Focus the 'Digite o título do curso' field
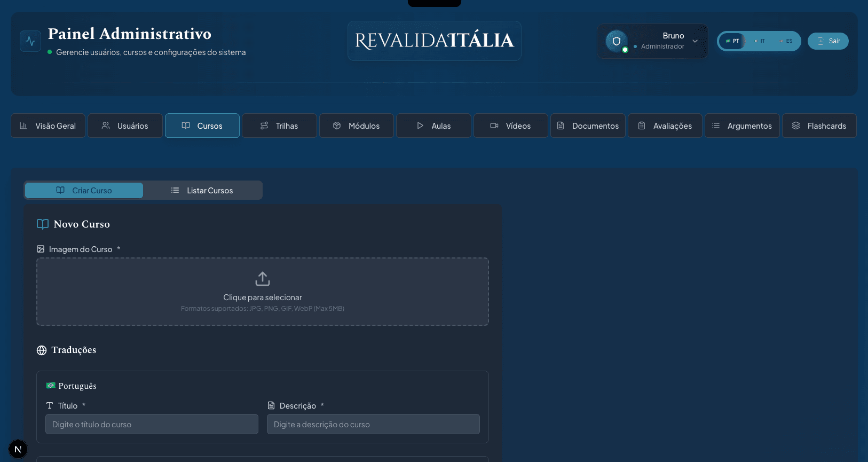Screen dimensions: 868x462 pyautogui.click(x=152, y=424)
